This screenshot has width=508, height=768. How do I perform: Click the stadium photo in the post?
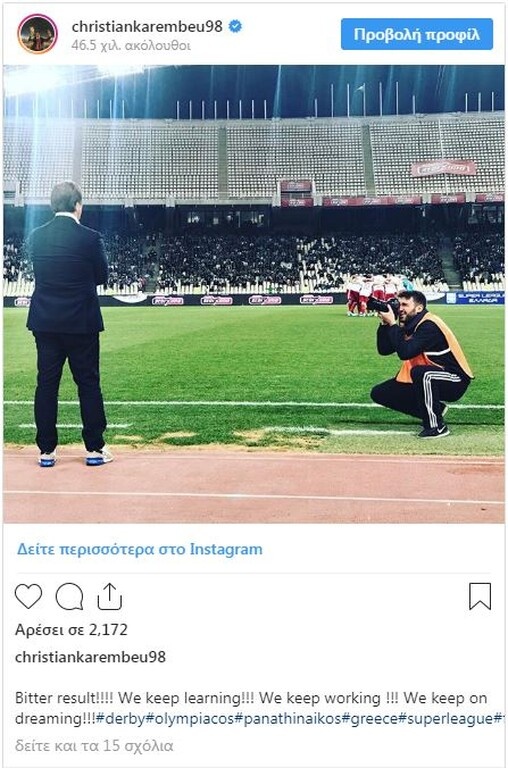pos(254,294)
